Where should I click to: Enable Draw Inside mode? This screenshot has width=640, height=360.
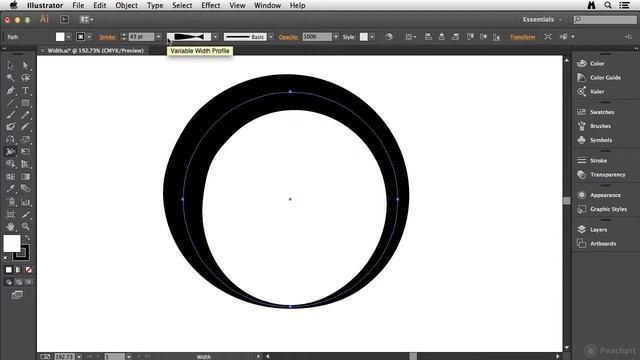(28, 282)
